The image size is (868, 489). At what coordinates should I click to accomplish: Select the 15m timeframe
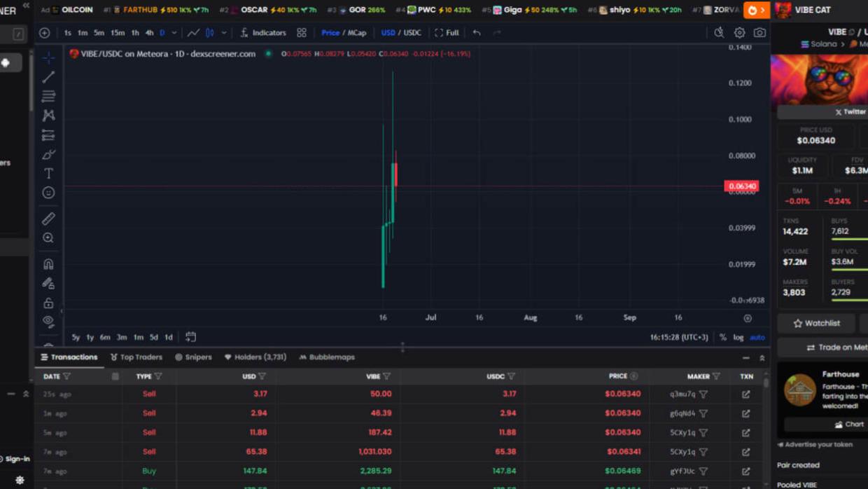pos(118,33)
